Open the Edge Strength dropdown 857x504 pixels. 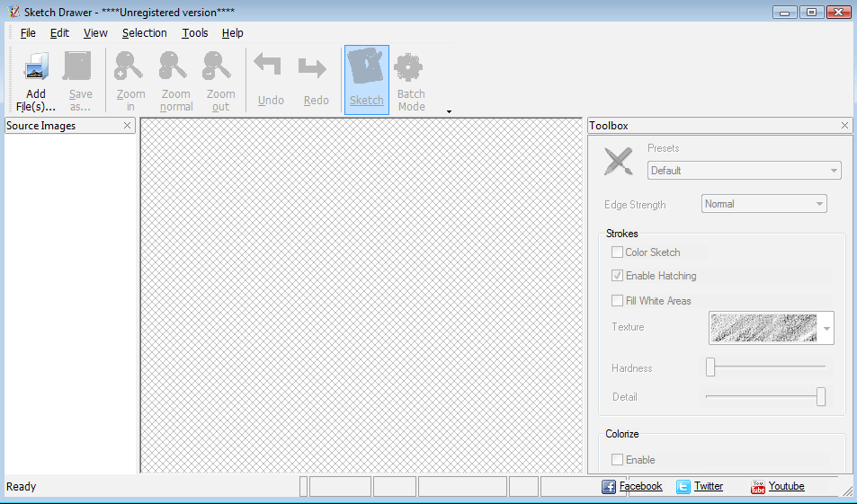[763, 204]
